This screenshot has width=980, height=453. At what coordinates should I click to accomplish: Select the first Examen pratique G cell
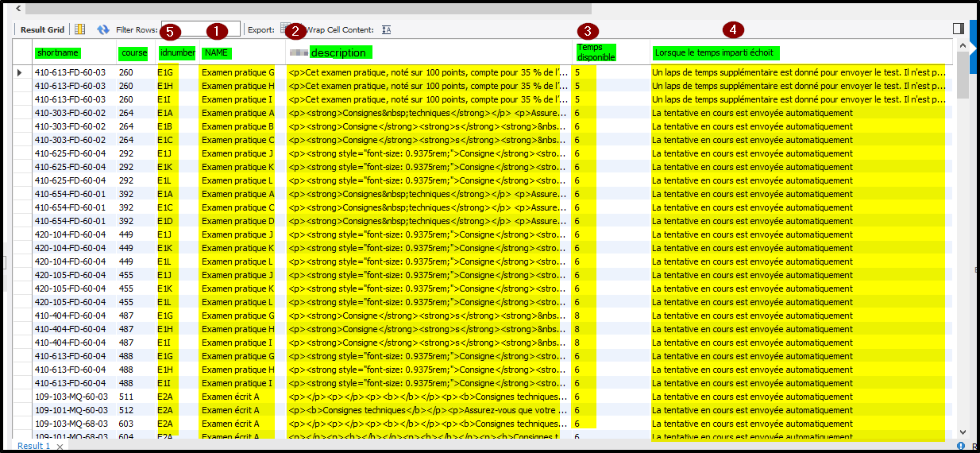tap(237, 72)
